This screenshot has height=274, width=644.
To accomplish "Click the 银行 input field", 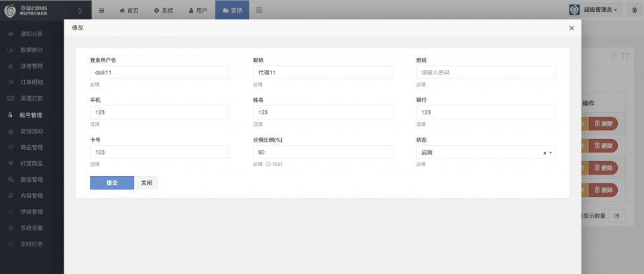I will (x=486, y=112).
